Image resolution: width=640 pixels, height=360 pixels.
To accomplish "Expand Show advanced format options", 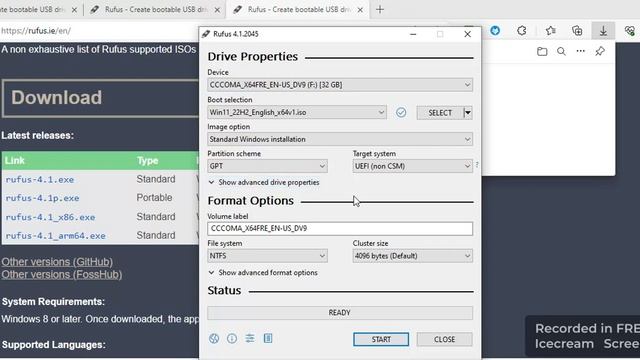I will point(263,273).
